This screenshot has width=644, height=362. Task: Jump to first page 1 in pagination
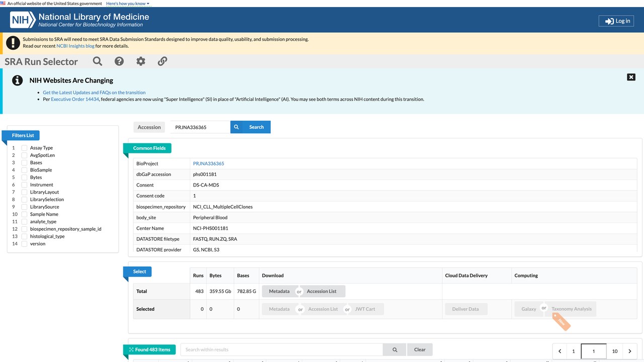click(x=574, y=351)
